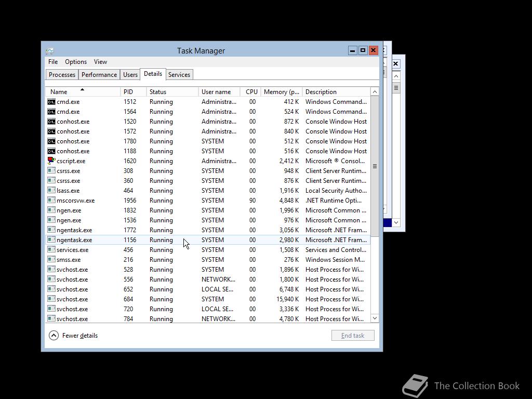Image resolution: width=532 pixels, height=399 pixels.
Task: Click the 276 K memory value
Action: (x=291, y=260)
